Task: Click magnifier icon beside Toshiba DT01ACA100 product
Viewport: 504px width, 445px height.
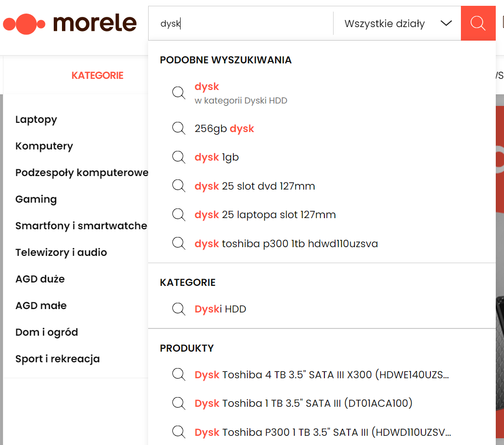Action: 179,403
